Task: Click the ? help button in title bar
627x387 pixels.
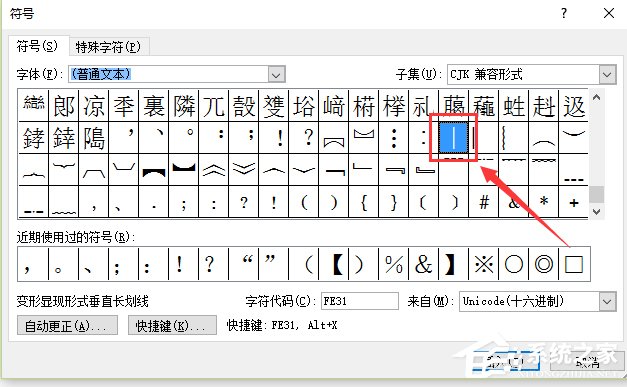Action: point(564,14)
